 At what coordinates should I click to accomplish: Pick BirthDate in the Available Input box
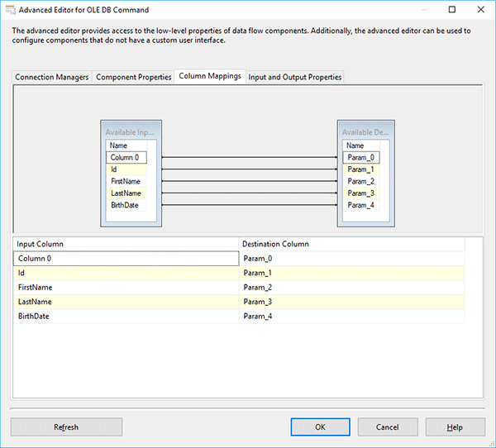click(126, 205)
